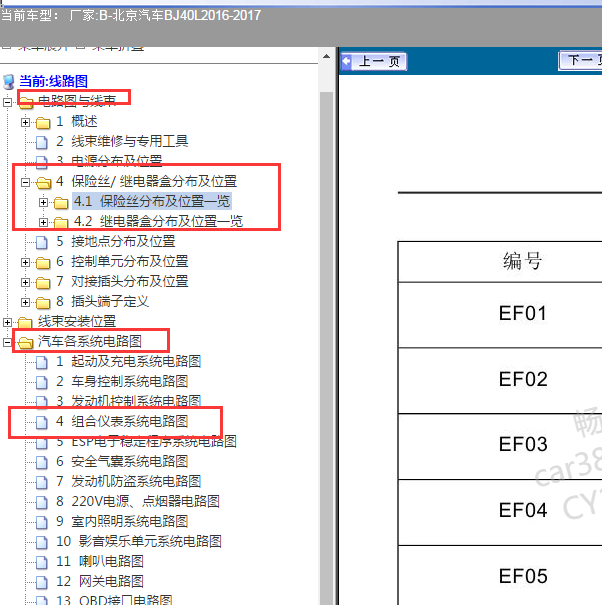
Task: Select 4 保险丝/继电器盒分布及位置 label
Action: coord(146,181)
